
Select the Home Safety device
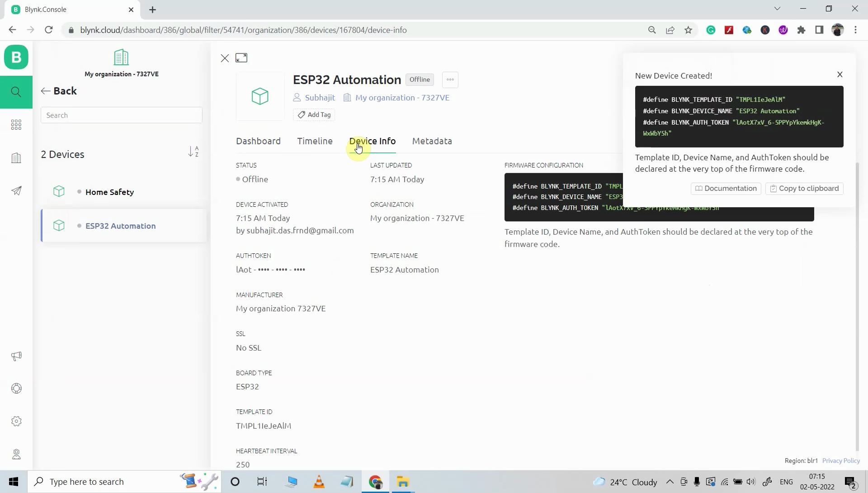click(x=110, y=192)
